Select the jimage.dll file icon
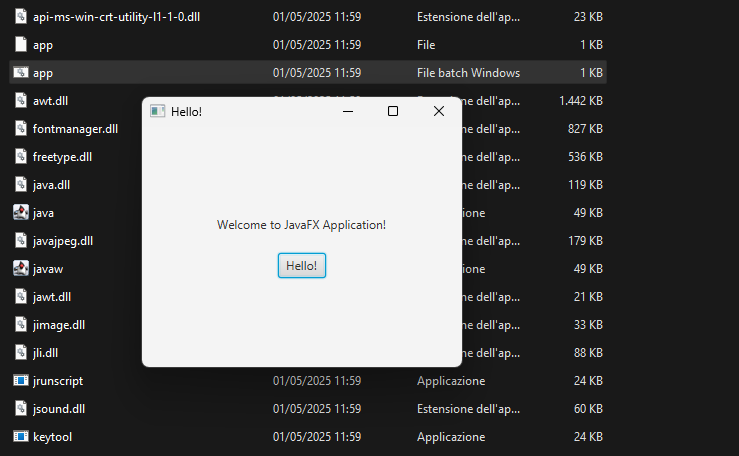This screenshot has height=456, width=739. click(21, 325)
